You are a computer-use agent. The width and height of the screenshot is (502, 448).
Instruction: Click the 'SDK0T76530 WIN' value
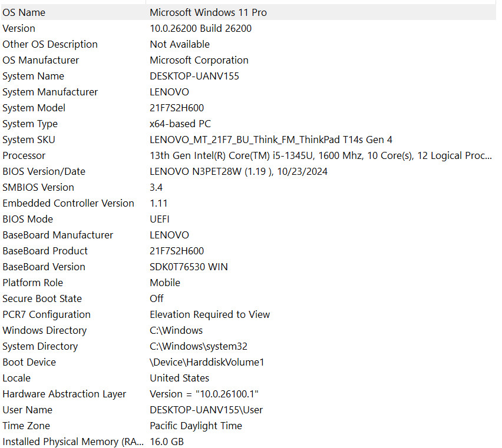tap(189, 267)
